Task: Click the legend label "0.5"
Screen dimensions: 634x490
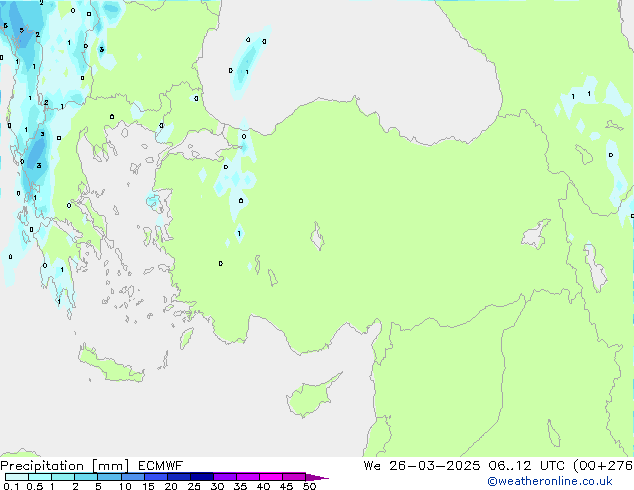Action: pos(35,486)
